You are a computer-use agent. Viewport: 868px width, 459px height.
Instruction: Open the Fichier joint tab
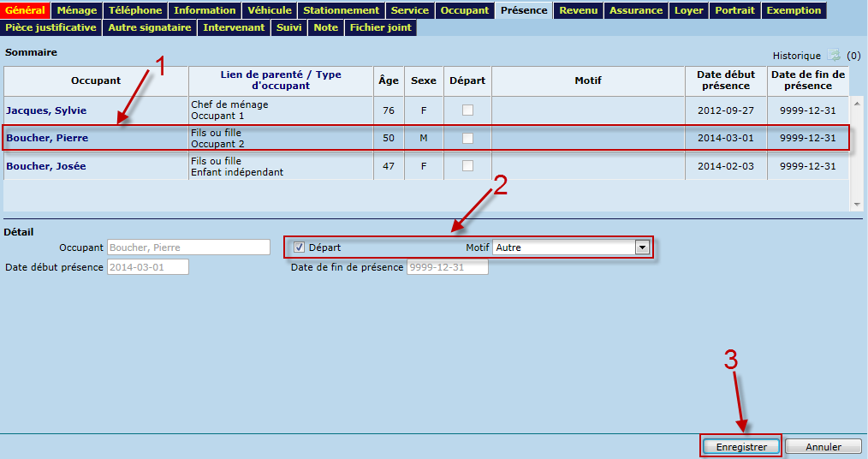pos(381,27)
